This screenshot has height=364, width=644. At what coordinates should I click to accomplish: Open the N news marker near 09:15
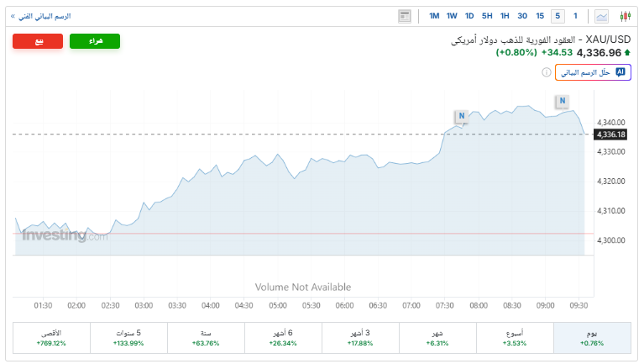point(562,101)
